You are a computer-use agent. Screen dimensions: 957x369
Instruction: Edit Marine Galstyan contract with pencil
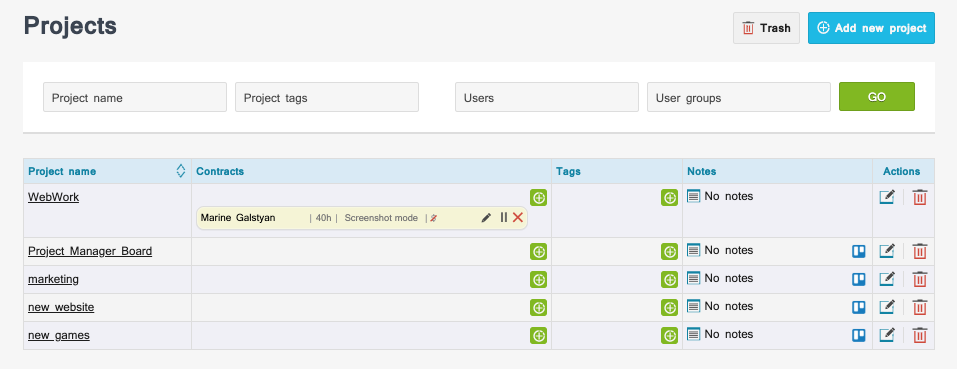[x=486, y=218]
